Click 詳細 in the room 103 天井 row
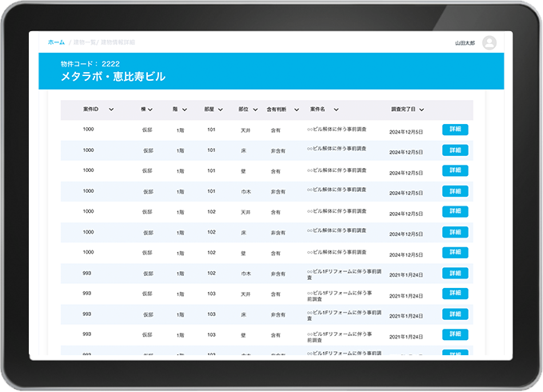Image resolution: width=543 pixels, height=392 pixels. click(455, 294)
